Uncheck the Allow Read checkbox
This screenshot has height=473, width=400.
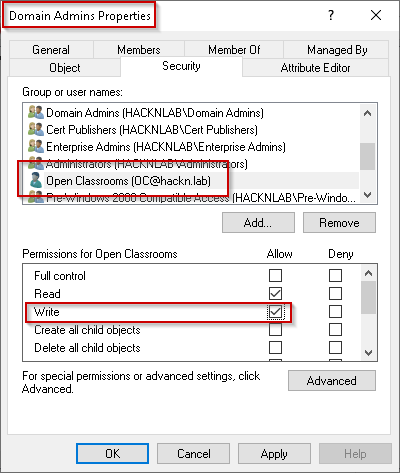[x=275, y=294]
